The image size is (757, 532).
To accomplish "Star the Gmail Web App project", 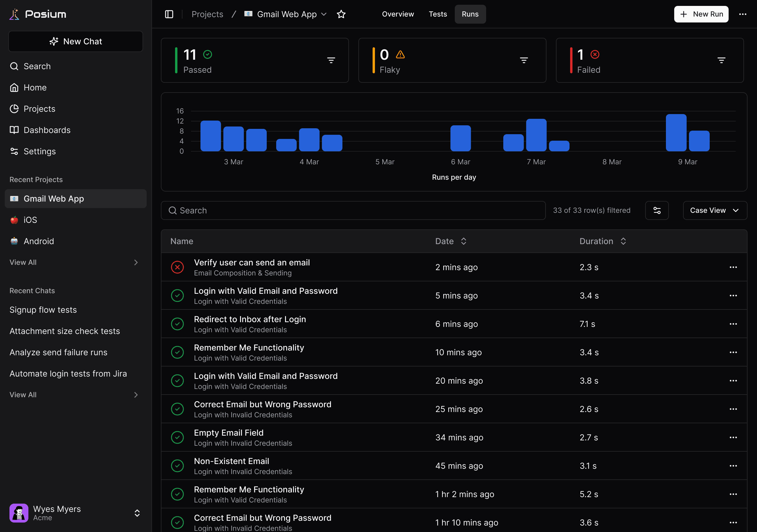I will point(341,14).
